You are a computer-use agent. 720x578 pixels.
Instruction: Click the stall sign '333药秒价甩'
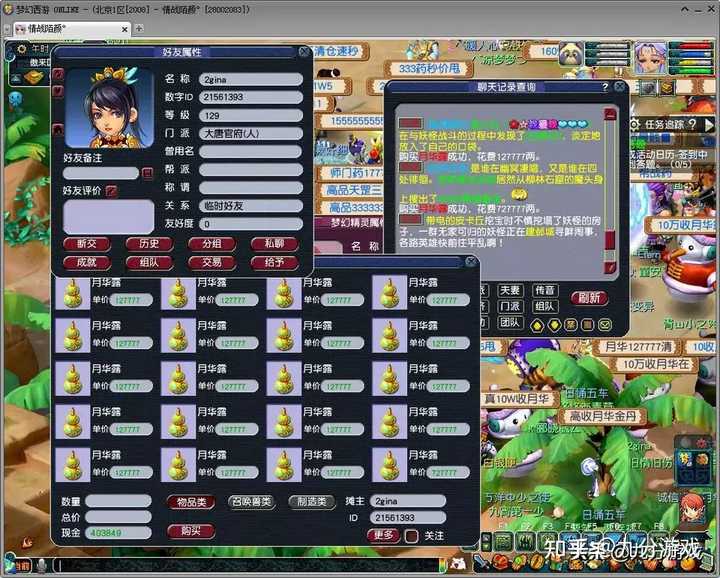[x=429, y=69]
